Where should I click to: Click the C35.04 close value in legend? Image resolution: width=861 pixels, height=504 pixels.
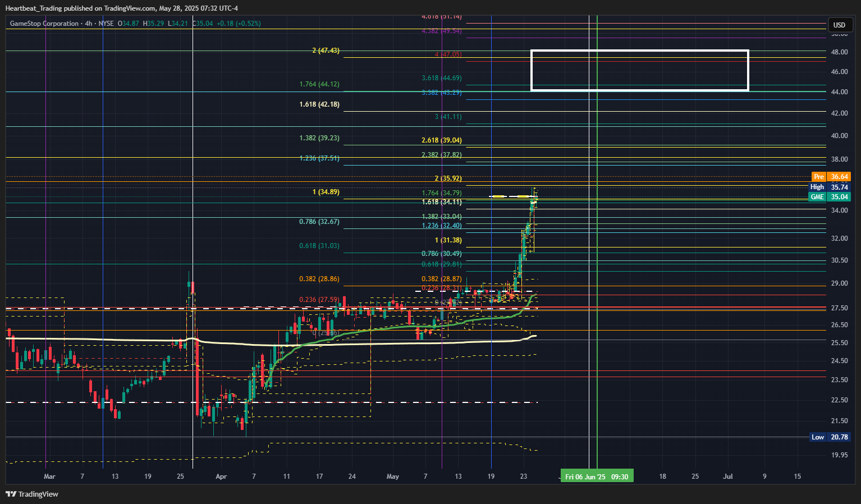(x=203, y=24)
